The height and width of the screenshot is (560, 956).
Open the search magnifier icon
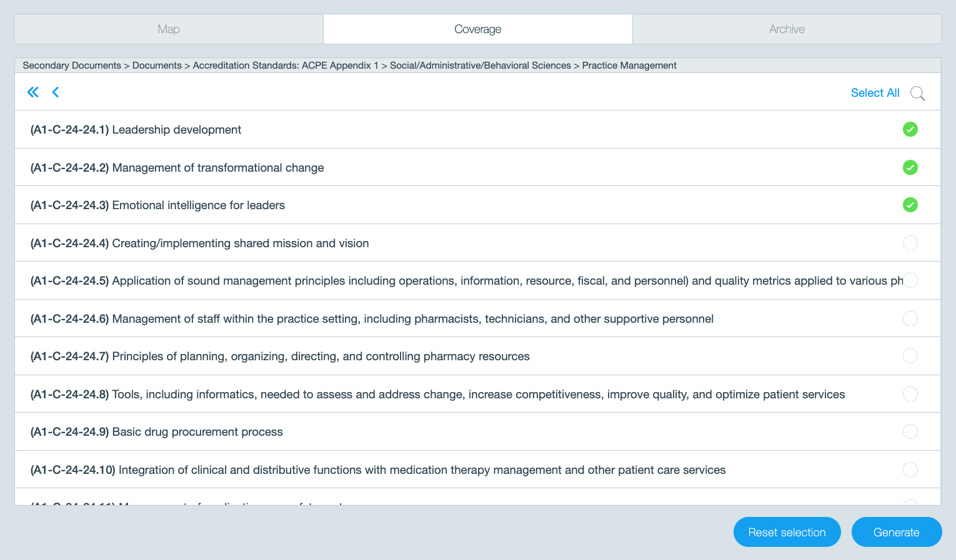tap(917, 93)
